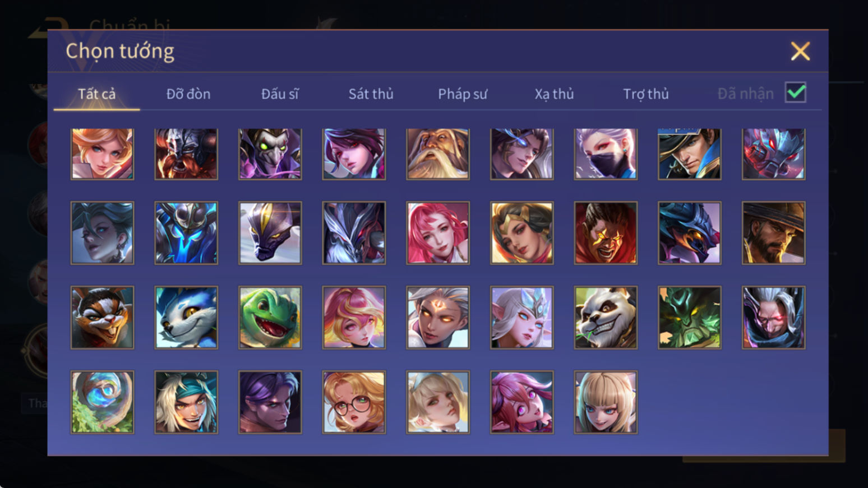Select the green forest treant hero

(690, 318)
